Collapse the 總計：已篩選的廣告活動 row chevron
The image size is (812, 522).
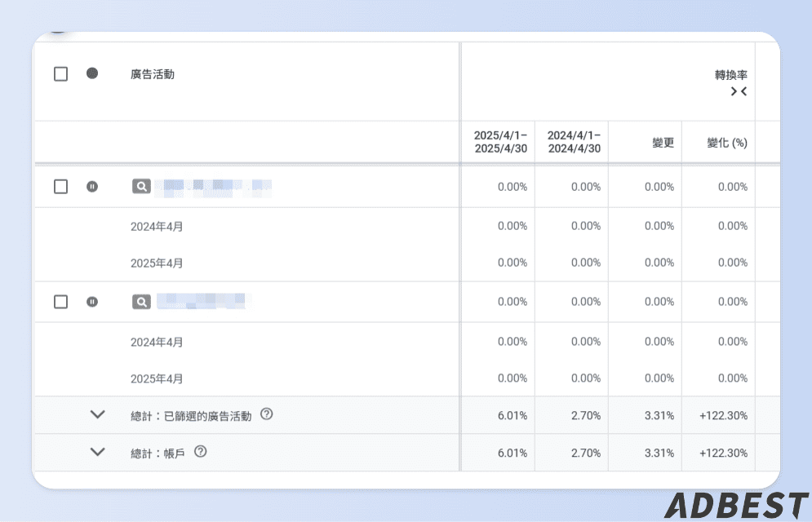point(98,414)
